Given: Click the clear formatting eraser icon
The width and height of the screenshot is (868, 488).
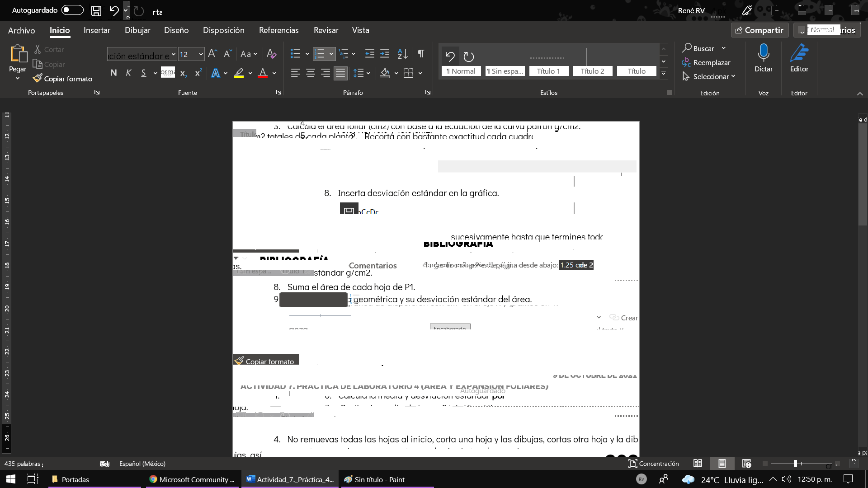Looking at the screenshot, I should click(x=271, y=54).
